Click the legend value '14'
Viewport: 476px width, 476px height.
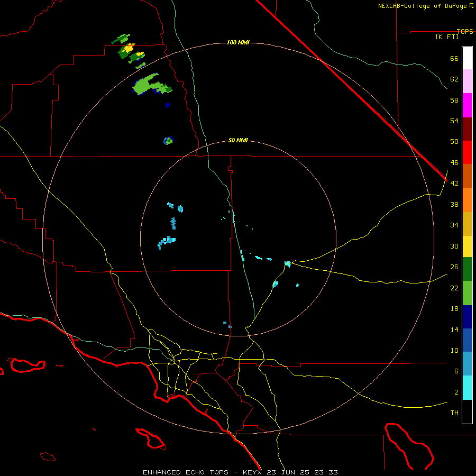(x=454, y=329)
